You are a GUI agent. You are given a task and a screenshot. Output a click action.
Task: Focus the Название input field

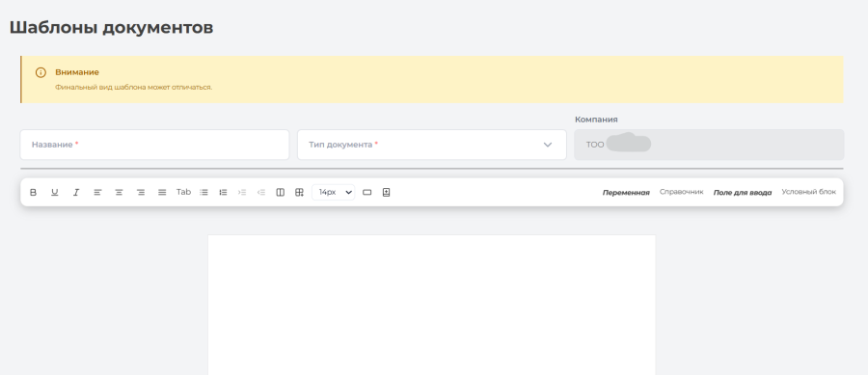pyautogui.click(x=155, y=145)
